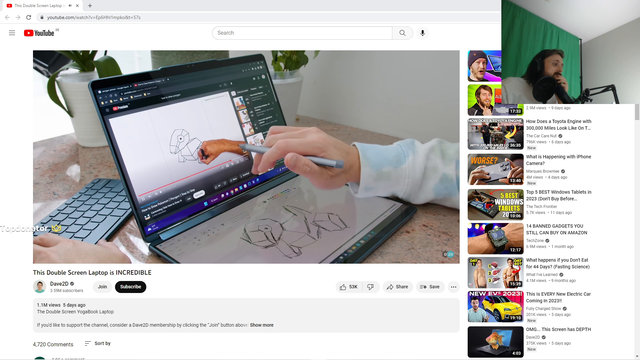Screen dimensions: 640x360
Task: Reload the page with browser refresh icon
Action: pos(29,17)
